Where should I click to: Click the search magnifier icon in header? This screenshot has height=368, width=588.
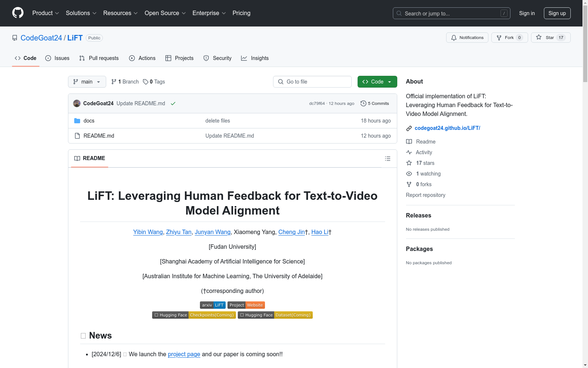point(399,13)
